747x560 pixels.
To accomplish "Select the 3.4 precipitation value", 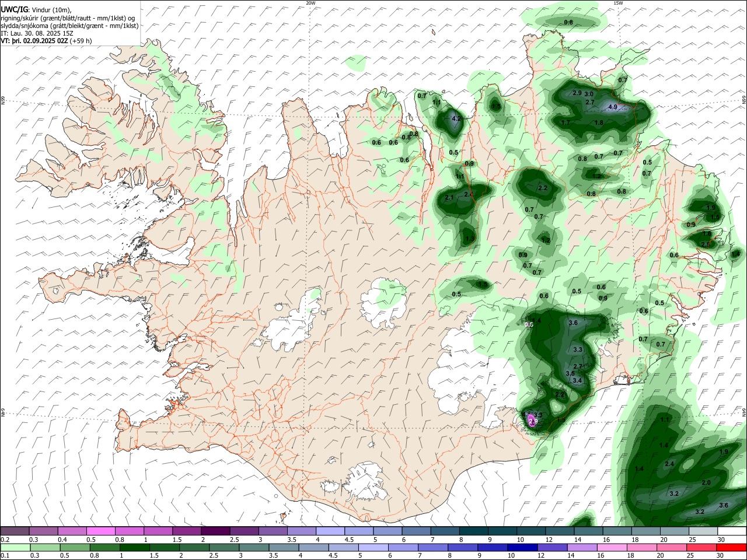I will click(578, 381).
